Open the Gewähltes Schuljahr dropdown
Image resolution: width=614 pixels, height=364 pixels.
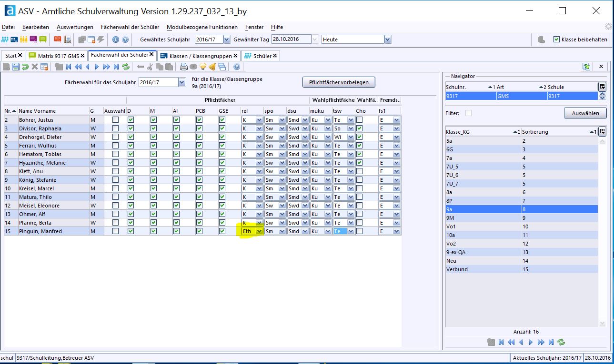coord(227,39)
